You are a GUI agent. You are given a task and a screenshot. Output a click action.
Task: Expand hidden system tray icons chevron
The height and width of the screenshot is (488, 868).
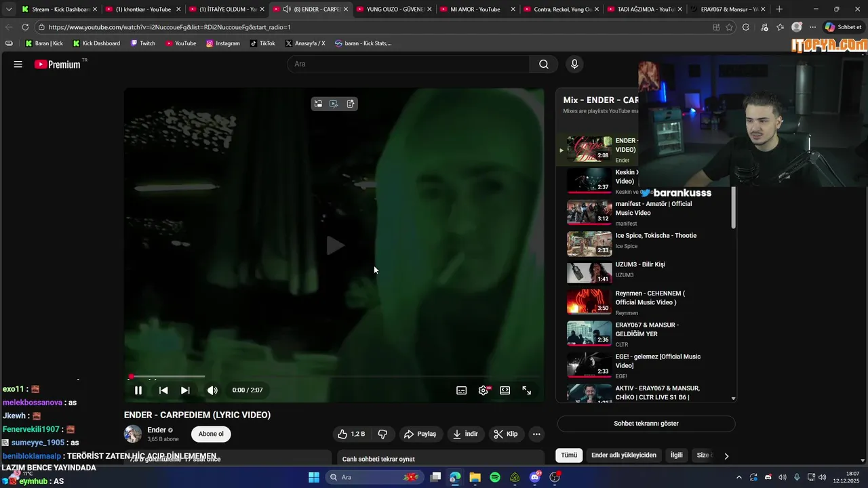click(x=739, y=477)
